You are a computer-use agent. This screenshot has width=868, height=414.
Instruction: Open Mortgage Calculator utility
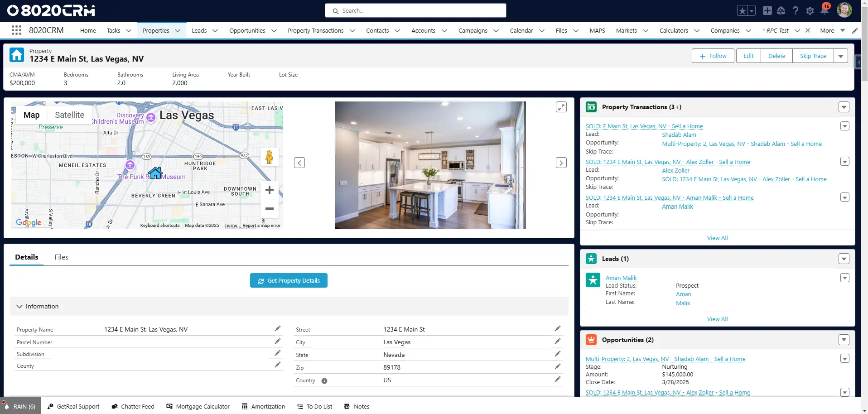pos(198,407)
